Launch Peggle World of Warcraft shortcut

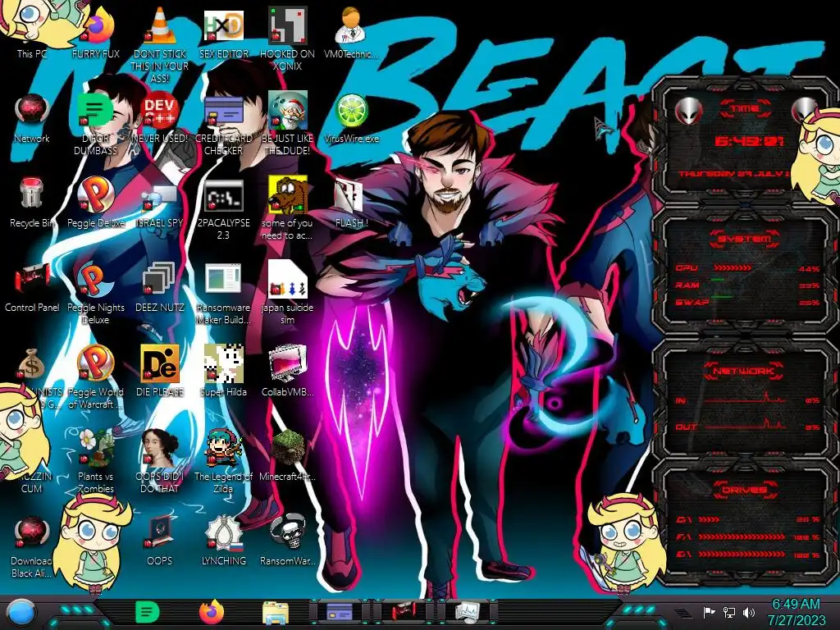96,364
